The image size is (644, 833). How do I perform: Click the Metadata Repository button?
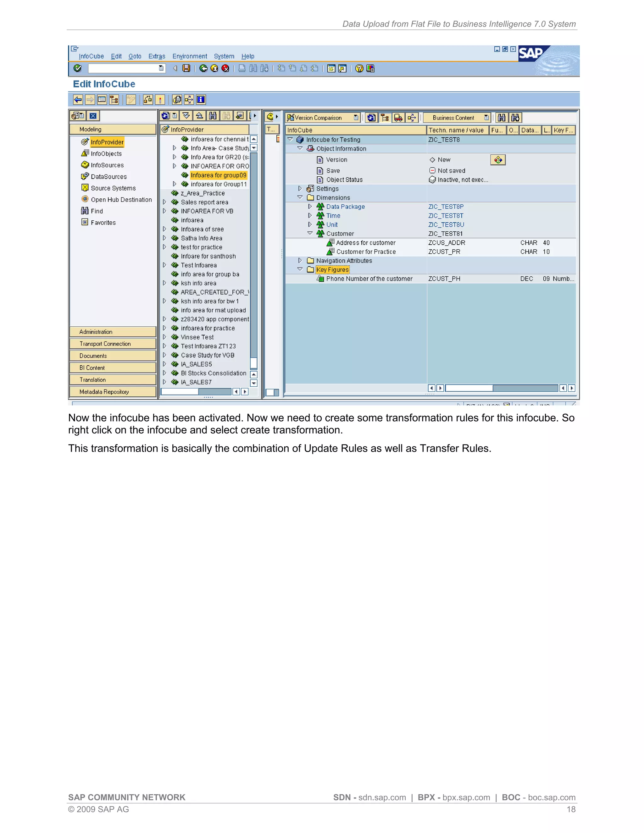pos(113,392)
